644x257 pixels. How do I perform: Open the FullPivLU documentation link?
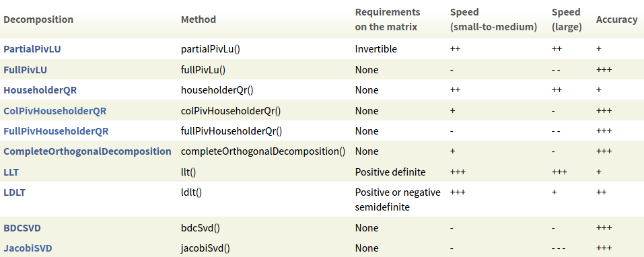[x=26, y=70]
